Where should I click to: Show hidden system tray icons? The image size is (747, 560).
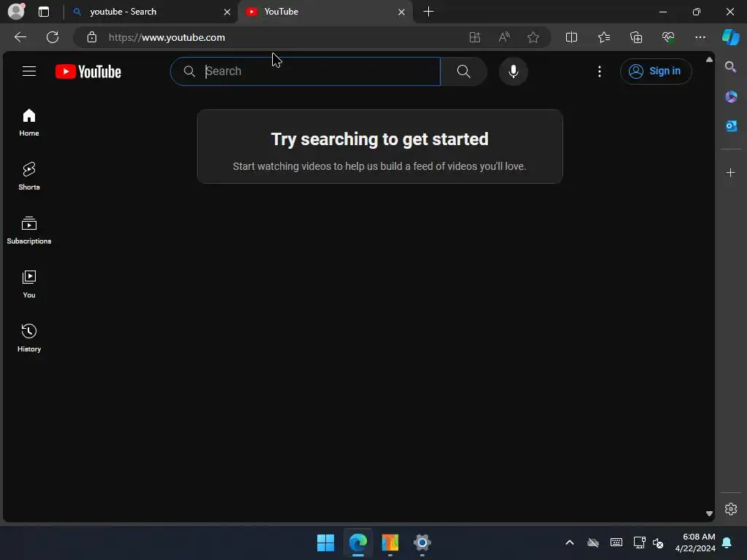pos(569,542)
